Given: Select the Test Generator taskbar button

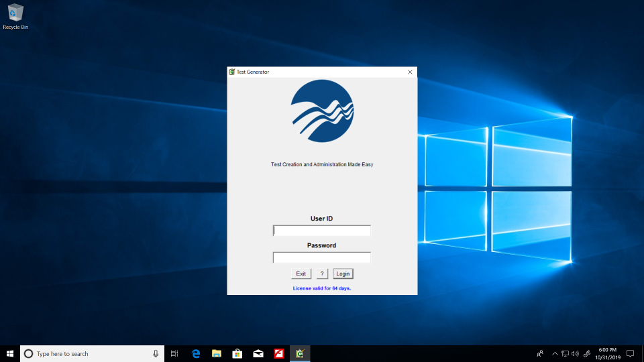Looking at the screenshot, I should (300, 353).
